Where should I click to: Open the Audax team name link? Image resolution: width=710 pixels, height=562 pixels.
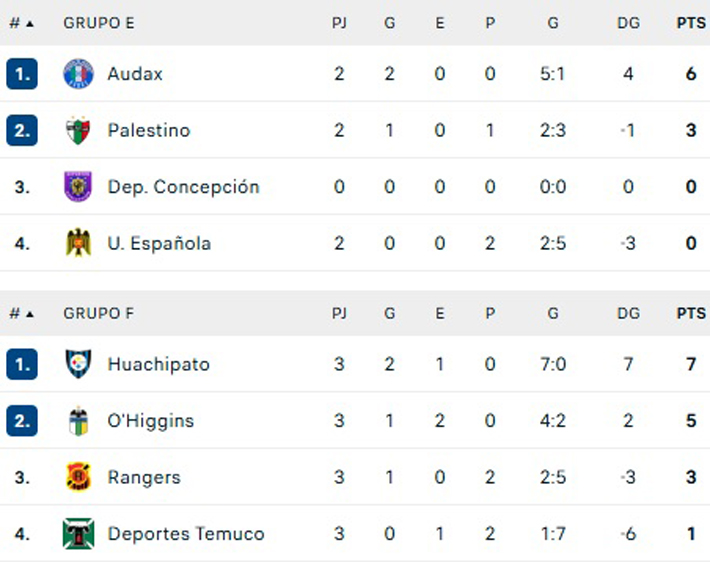coord(135,74)
